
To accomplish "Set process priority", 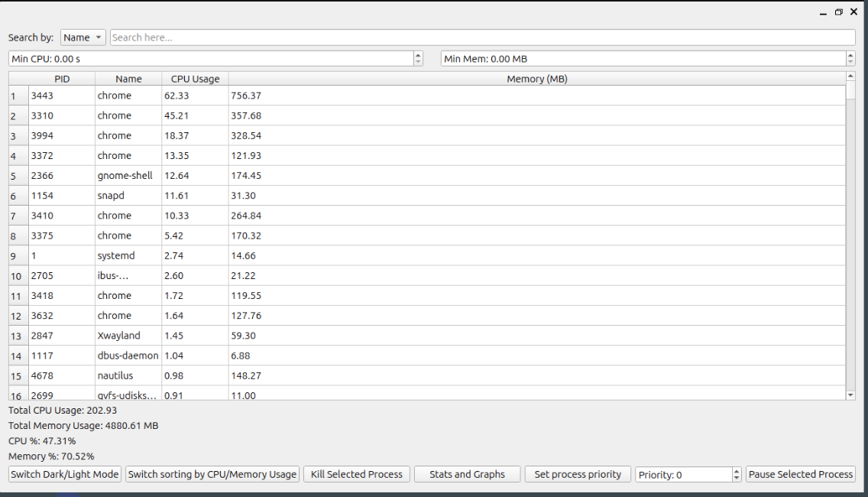I will [x=578, y=474].
